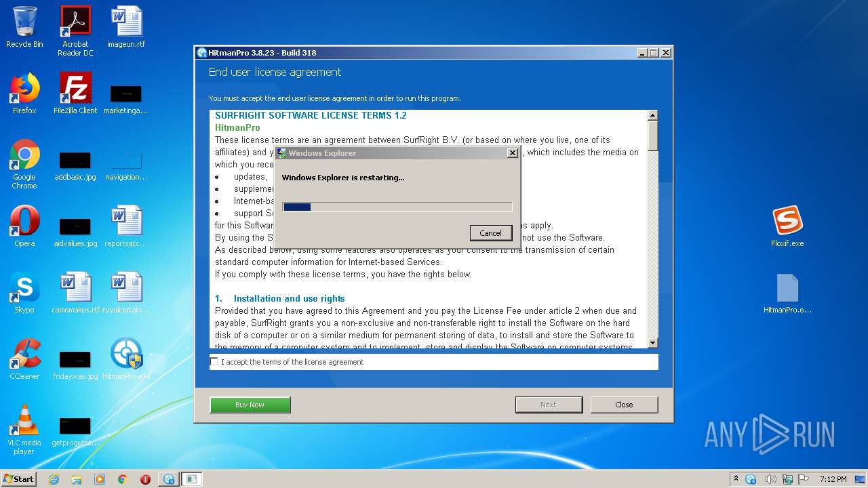The image size is (868, 488).
Task: Show hidden tray icons arrow
Action: tap(736, 479)
